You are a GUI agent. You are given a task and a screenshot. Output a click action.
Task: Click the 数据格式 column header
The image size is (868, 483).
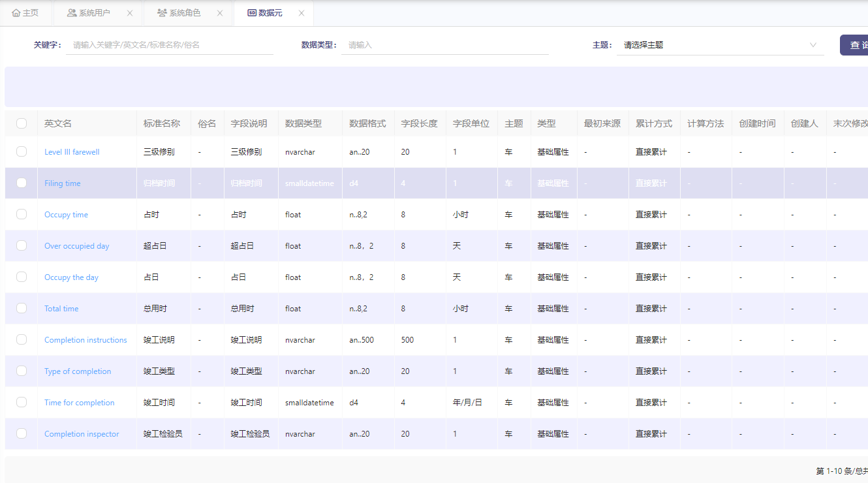369,123
